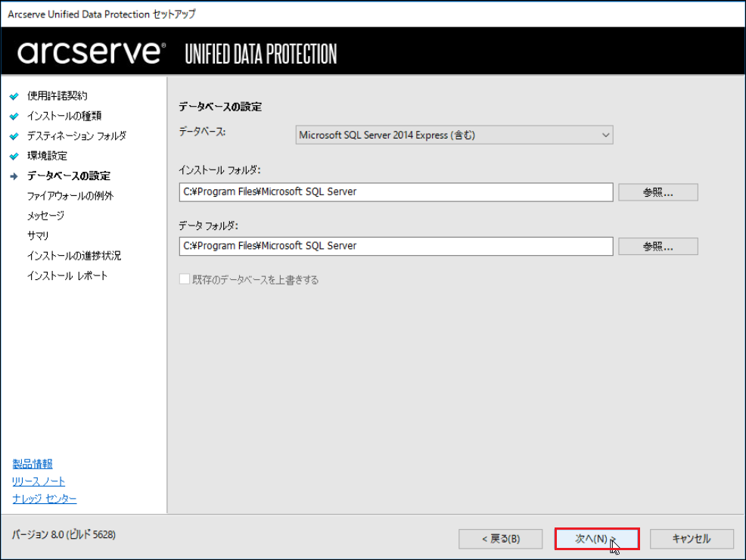Click the バージョン 8.0 (ビルド 5628) text

(x=64, y=535)
